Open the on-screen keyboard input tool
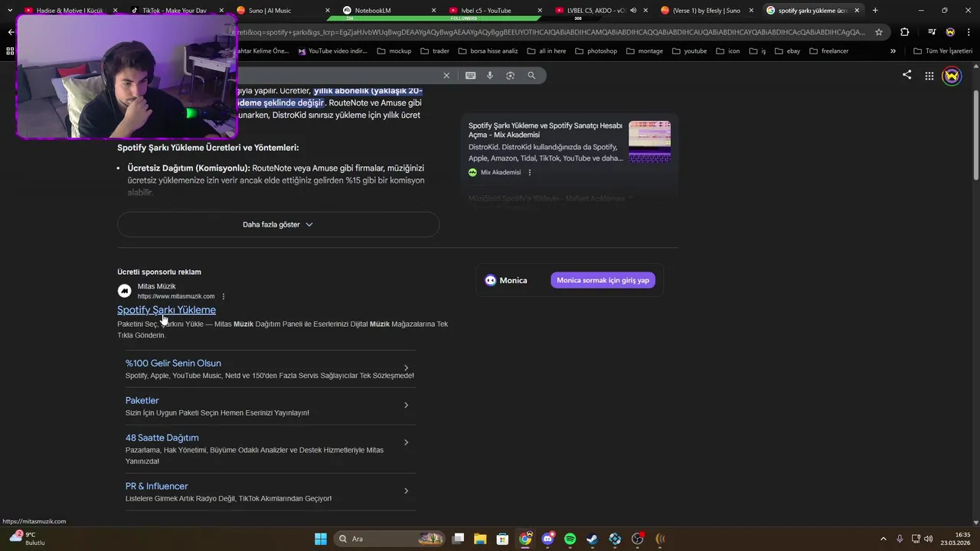 click(470, 75)
